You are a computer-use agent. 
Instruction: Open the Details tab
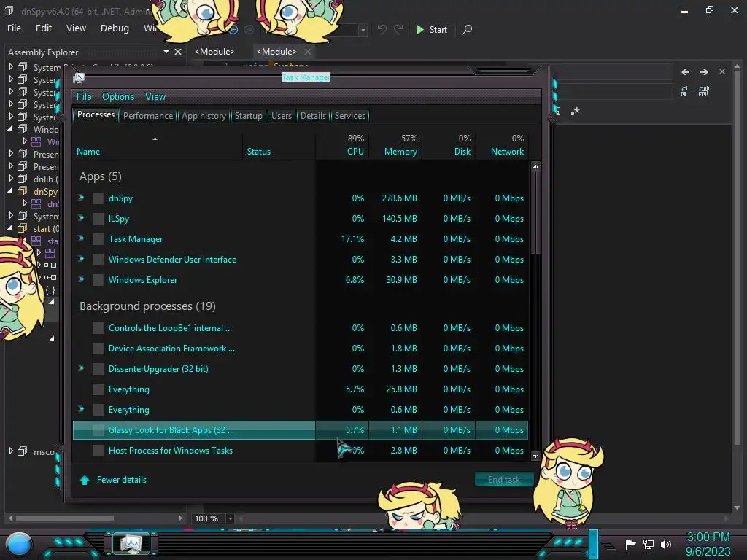pos(313,116)
